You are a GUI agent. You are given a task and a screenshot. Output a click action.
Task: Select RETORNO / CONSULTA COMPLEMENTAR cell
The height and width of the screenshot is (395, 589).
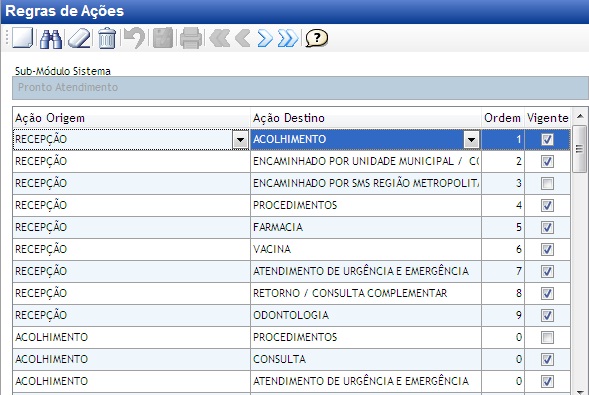coord(366,293)
